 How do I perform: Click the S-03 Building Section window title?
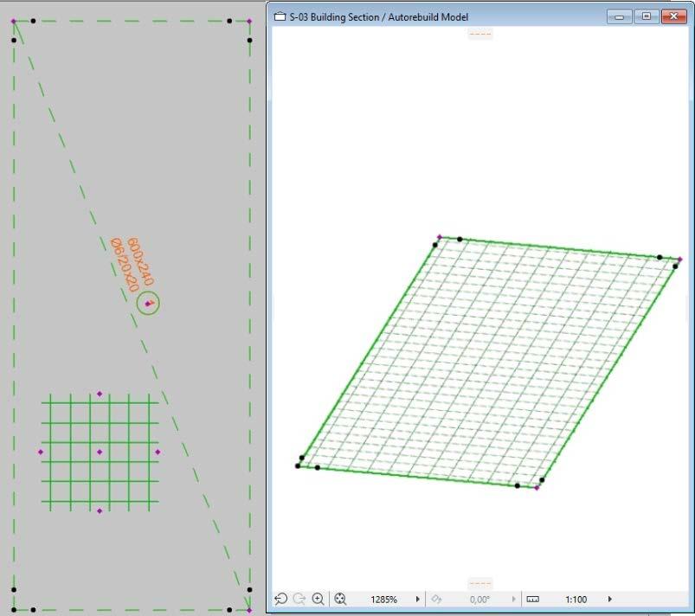(x=378, y=17)
